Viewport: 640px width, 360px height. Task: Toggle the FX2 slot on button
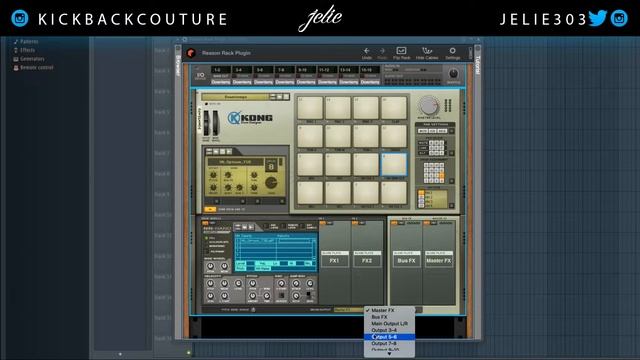click(355, 223)
